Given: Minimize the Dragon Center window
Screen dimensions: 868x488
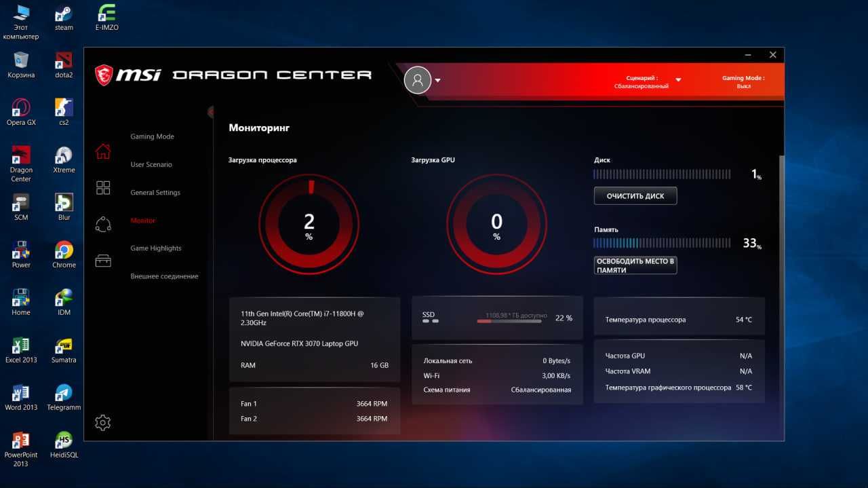Looking at the screenshot, I should tap(749, 55).
